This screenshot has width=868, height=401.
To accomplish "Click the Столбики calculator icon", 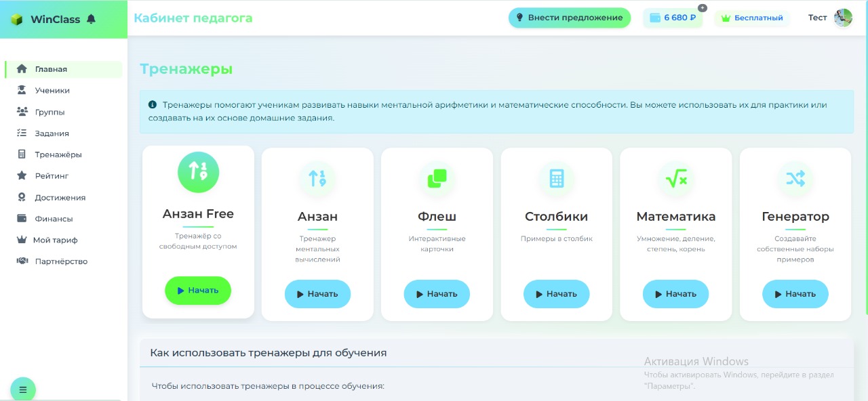I will coord(556,178).
